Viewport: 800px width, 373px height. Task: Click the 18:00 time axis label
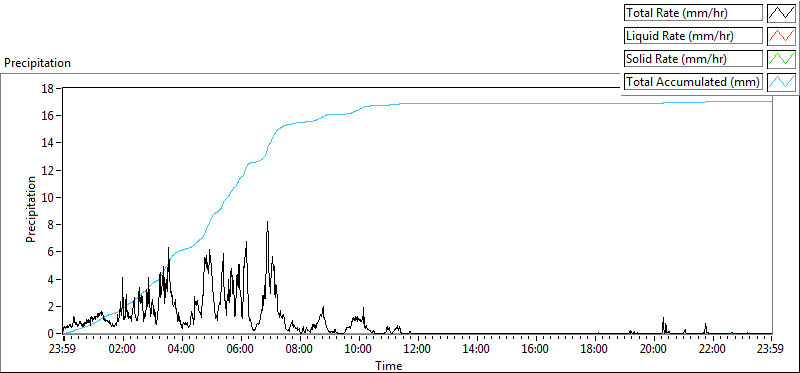(595, 350)
